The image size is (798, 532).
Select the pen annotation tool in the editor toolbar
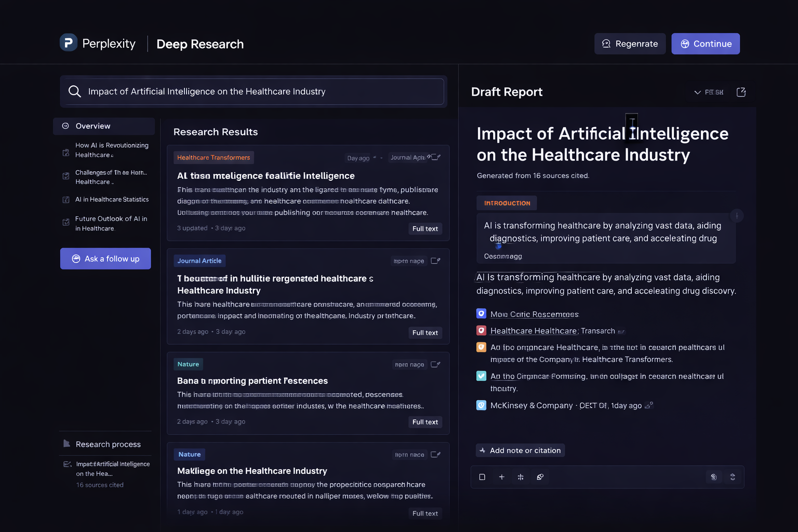coord(540,476)
